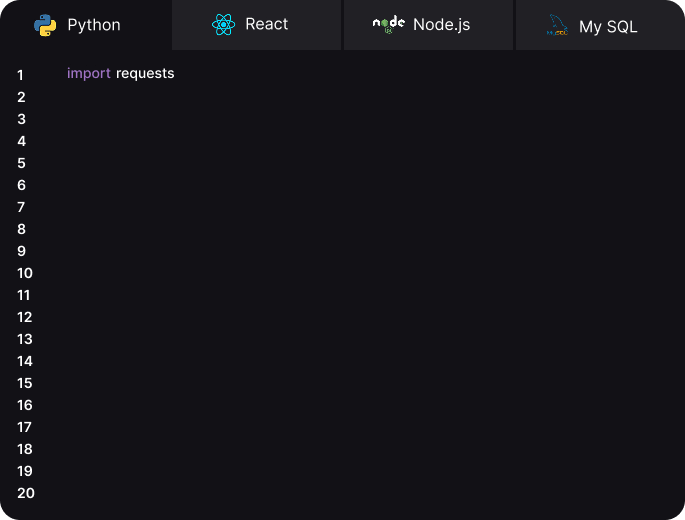Select line number 20 in the gutter
Image resolution: width=685 pixels, height=520 pixels.
pos(26,493)
